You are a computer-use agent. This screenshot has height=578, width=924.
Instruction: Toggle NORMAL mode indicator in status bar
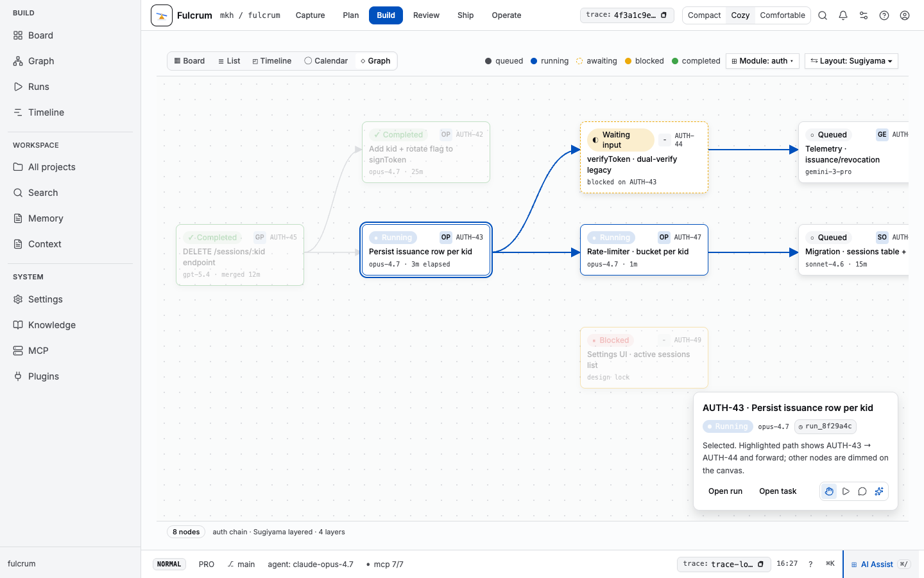pos(169,564)
